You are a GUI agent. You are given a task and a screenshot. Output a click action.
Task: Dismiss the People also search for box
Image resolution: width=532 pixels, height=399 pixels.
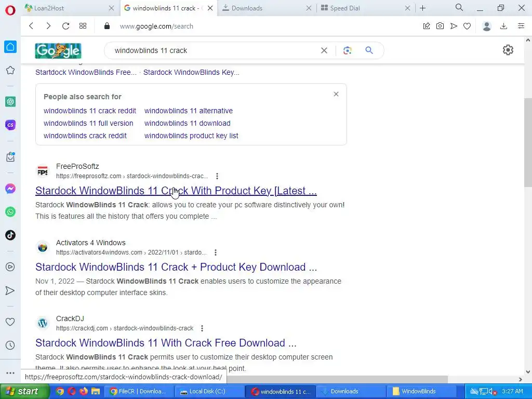tap(336, 94)
